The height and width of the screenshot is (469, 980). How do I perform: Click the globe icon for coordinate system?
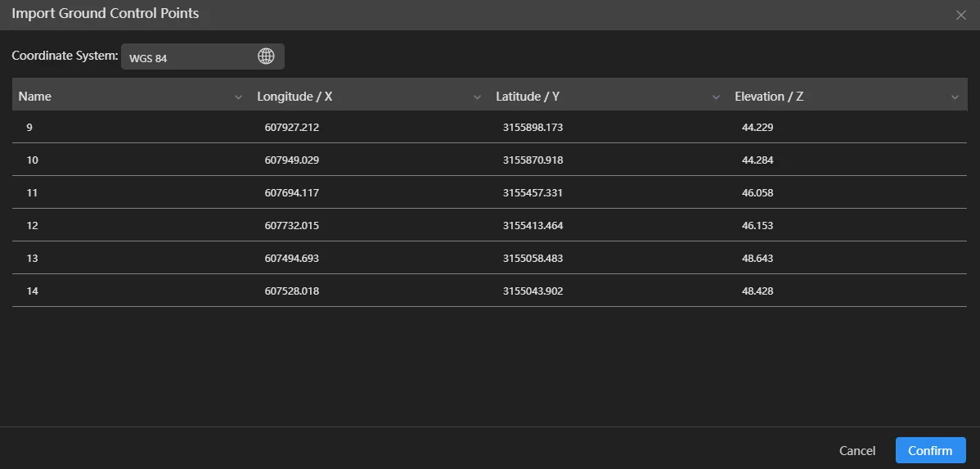(266, 56)
